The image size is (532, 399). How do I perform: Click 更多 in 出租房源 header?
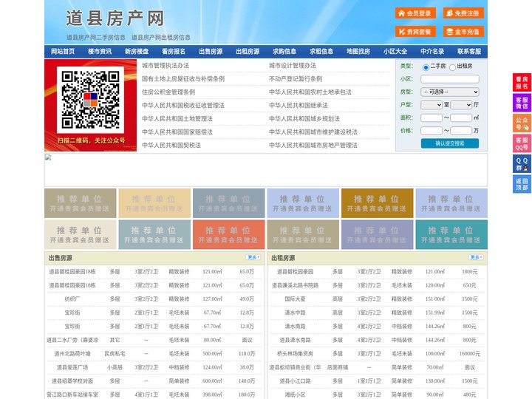point(476,258)
